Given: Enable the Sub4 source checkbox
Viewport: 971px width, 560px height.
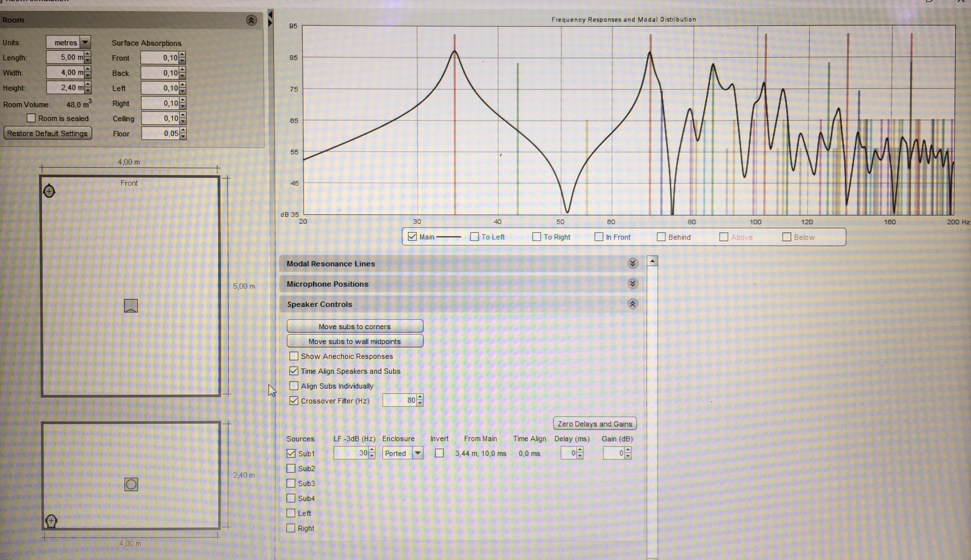Looking at the screenshot, I should 291,498.
